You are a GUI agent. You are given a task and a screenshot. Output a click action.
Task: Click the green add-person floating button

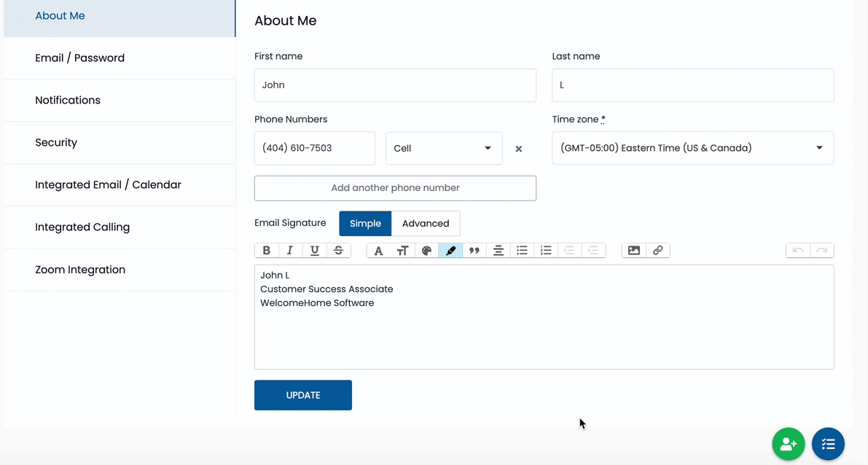pyautogui.click(x=789, y=444)
